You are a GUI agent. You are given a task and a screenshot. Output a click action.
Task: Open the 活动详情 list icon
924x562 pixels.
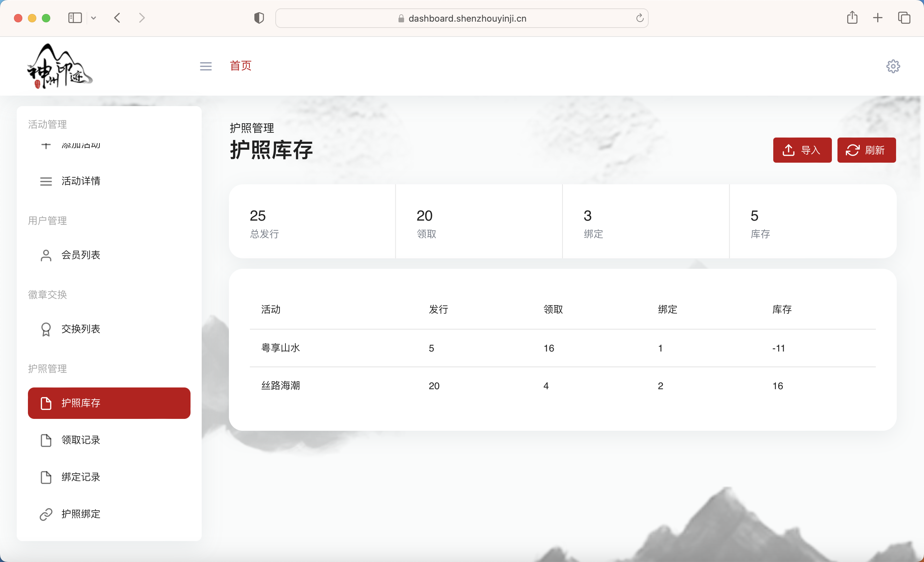point(46,181)
